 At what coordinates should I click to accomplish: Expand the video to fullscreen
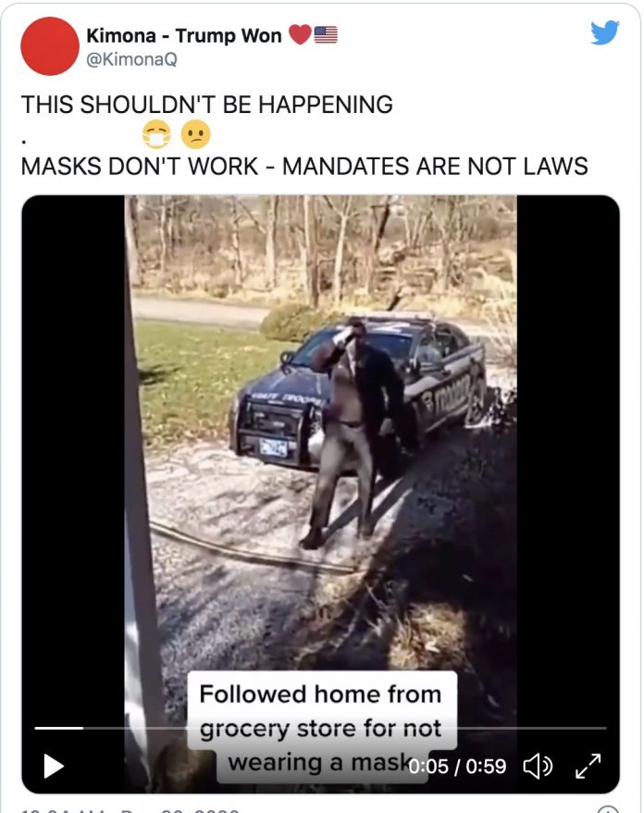(x=588, y=766)
